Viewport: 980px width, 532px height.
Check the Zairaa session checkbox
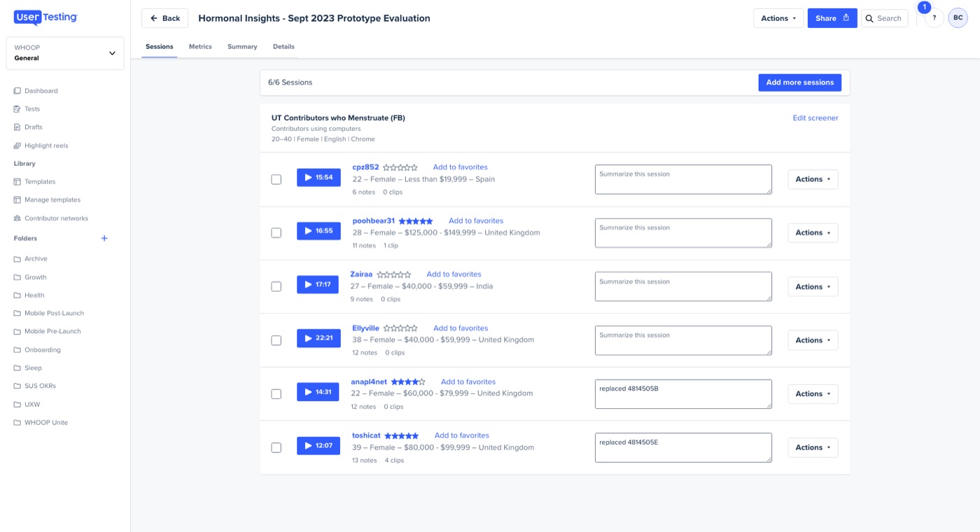point(276,286)
